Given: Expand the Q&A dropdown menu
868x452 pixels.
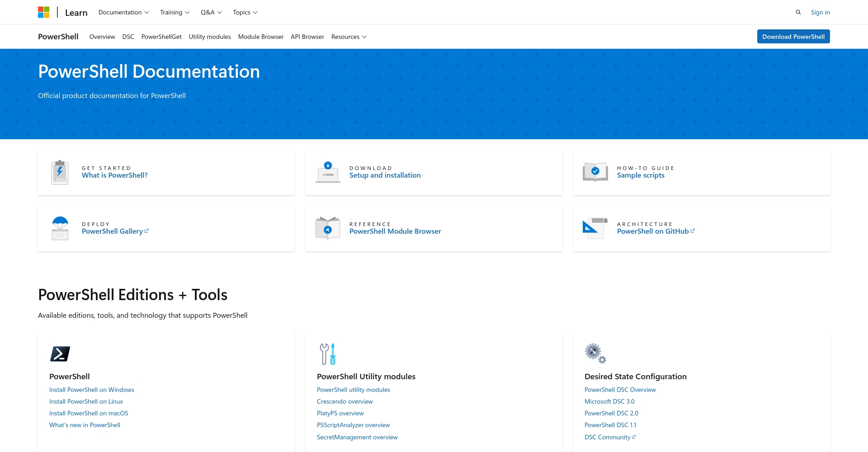Looking at the screenshot, I should click(x=212, y=12).
